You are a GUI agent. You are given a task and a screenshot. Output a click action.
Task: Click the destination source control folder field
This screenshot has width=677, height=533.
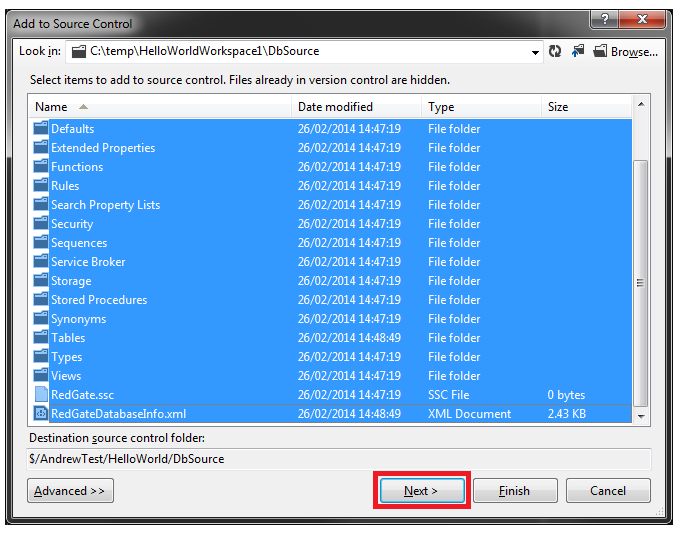tap(338, 459)
